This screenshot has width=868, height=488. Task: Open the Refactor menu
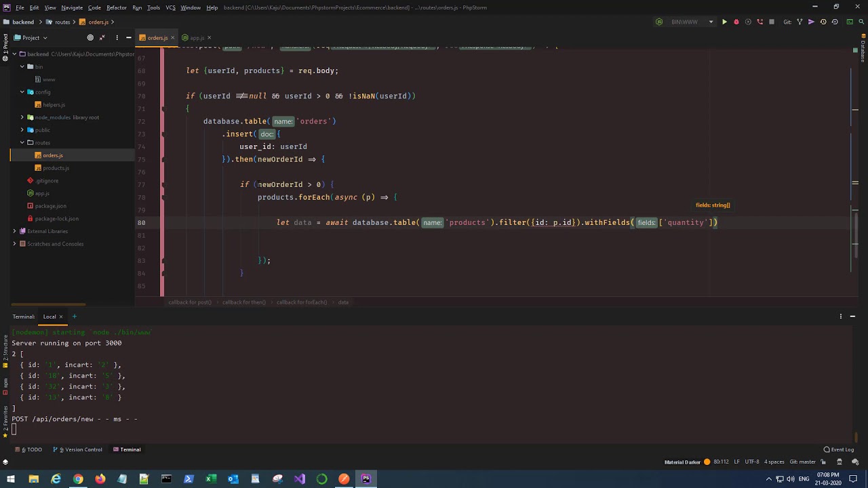tap(117, 7)
